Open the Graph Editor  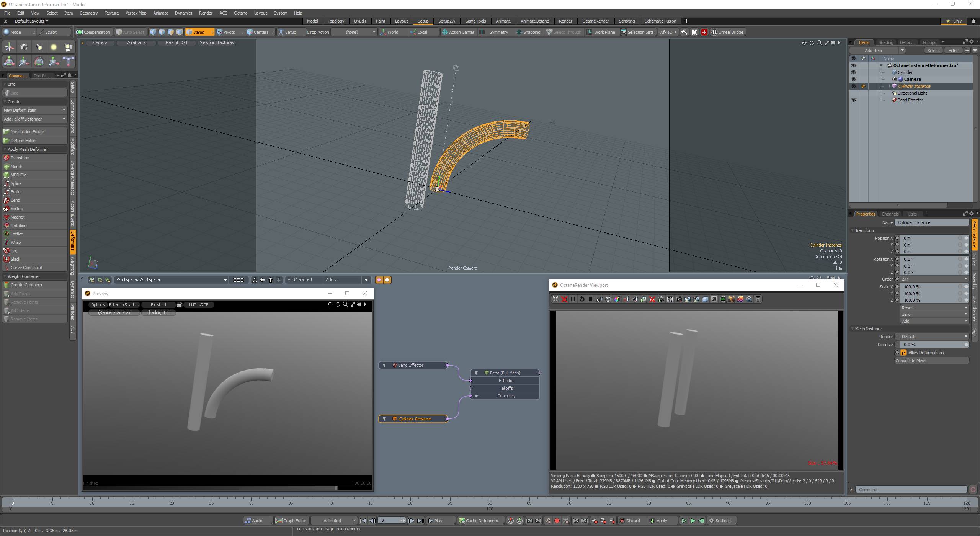click(x=291, y=521)
